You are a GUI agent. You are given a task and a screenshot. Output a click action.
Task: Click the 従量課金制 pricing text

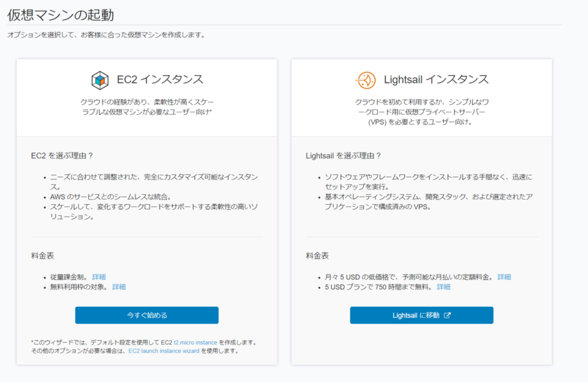coord(69,277)
